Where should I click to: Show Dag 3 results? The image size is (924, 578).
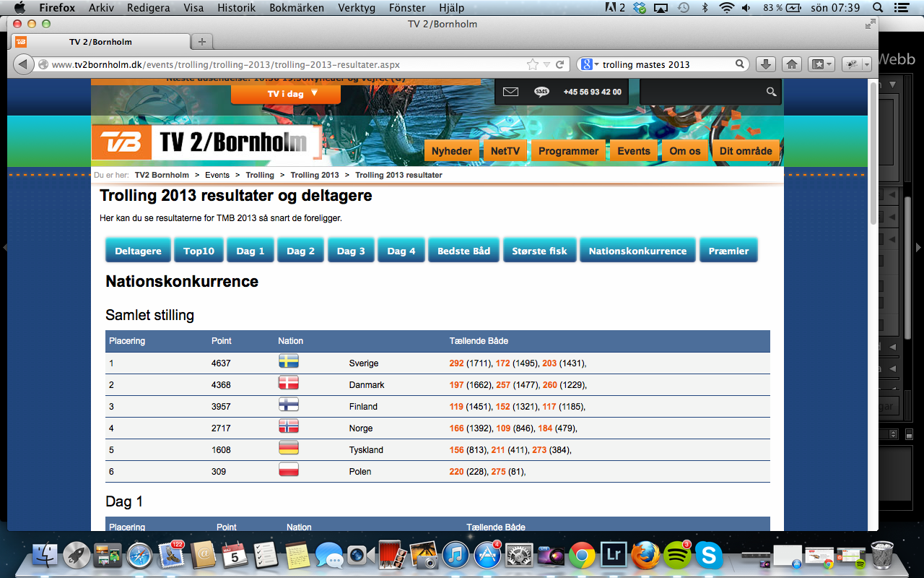pyautogui.click(x=351, y=250)
